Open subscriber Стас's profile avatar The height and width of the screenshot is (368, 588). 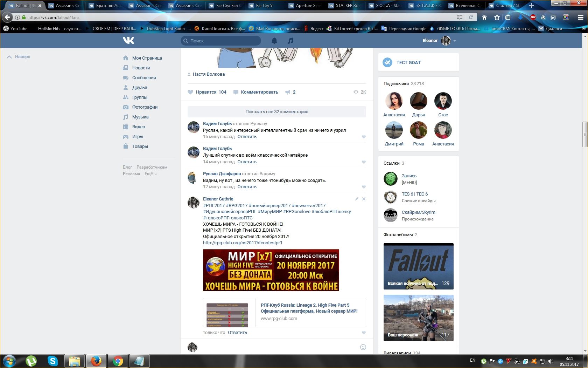click(x=443, y=101)
